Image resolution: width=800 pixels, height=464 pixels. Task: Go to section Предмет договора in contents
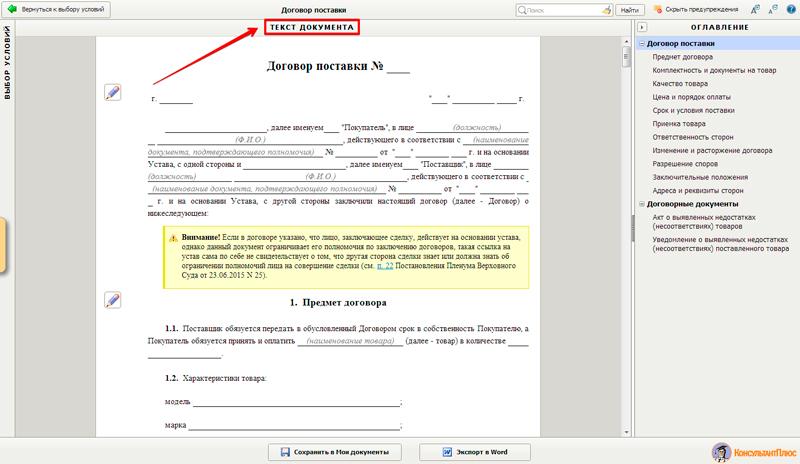pos(683,57)
